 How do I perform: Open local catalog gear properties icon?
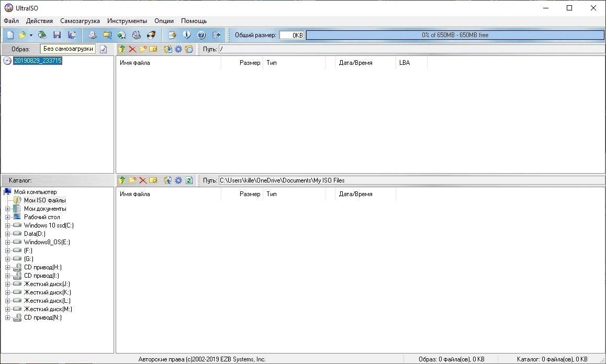click(x=178, y=180)
